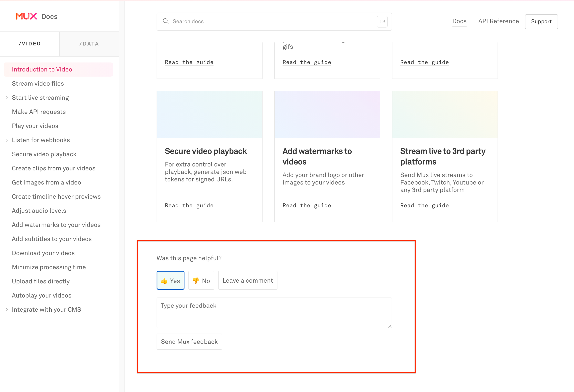Click the thumbs-up Yes button
The width and height of the screenshot is (574, 392).
[170, 280]
